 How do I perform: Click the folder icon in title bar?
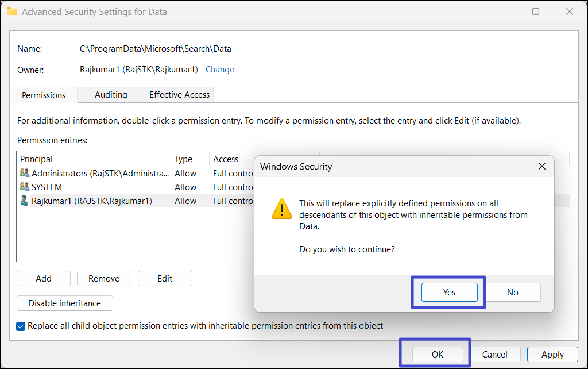point(11,11)
